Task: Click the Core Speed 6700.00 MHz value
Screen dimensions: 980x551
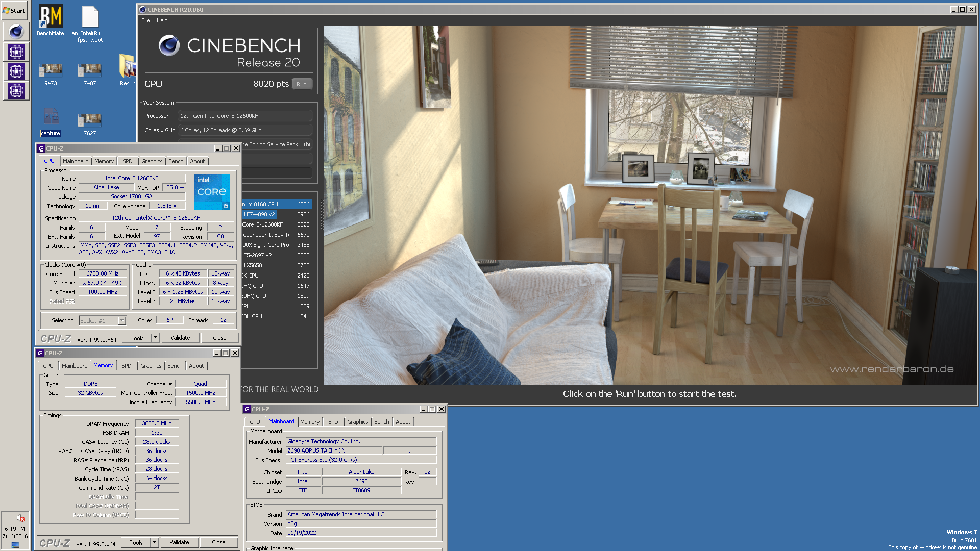Action: tap(103, 273)
